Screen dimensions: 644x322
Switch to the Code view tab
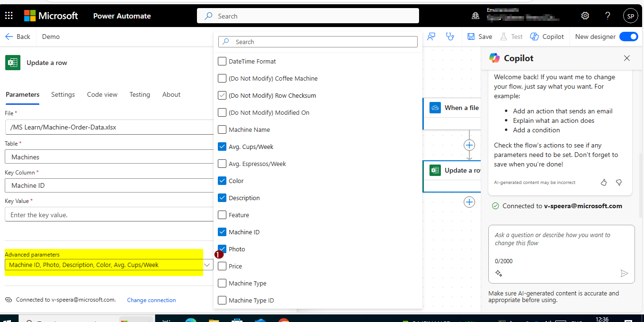pos(102,94)
